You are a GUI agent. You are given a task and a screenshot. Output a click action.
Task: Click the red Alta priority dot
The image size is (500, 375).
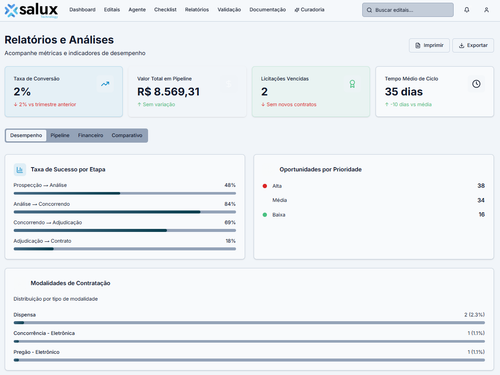[x=265, y=186]
